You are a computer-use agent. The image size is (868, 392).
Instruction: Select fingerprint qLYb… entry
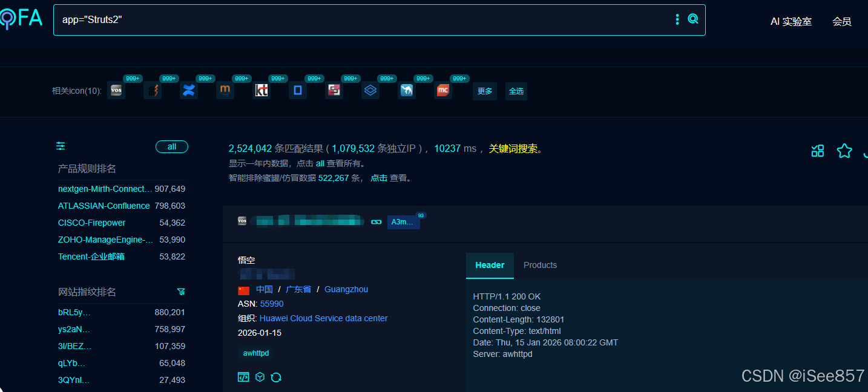tap(72, 363)
